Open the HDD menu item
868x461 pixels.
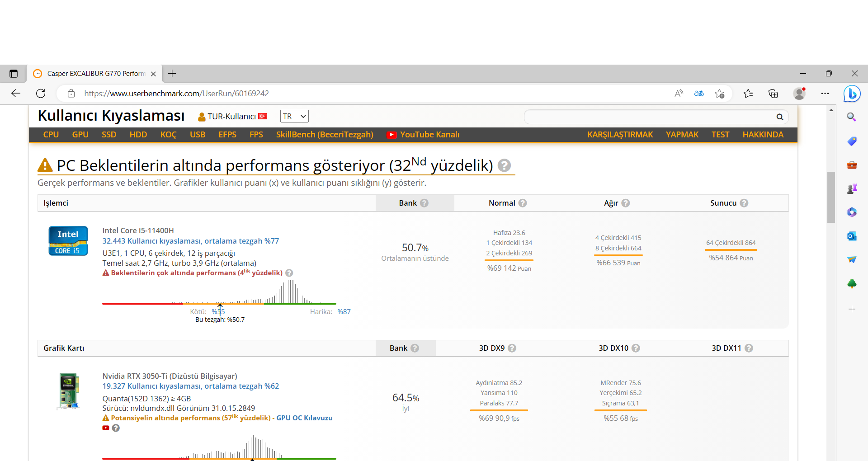[x=138, y=135]
